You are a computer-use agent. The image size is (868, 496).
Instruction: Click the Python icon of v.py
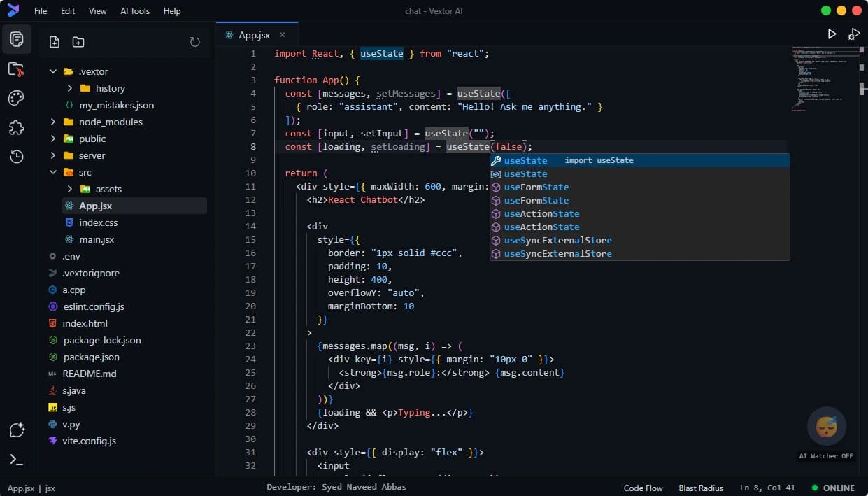52,424
